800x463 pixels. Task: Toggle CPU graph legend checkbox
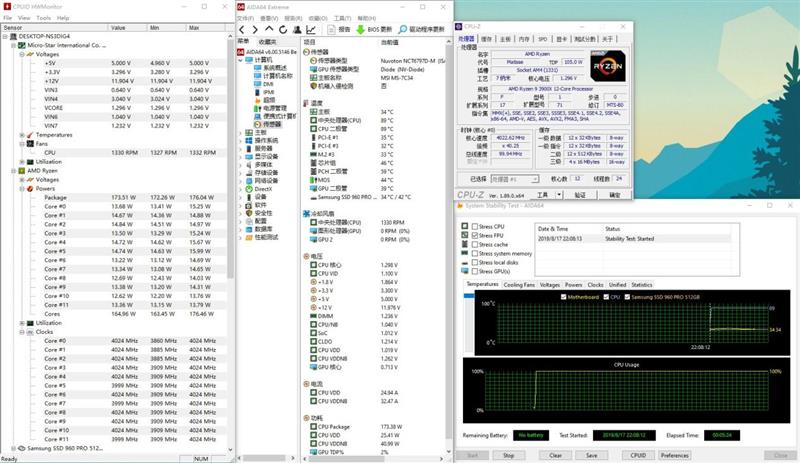coord(606,297)
